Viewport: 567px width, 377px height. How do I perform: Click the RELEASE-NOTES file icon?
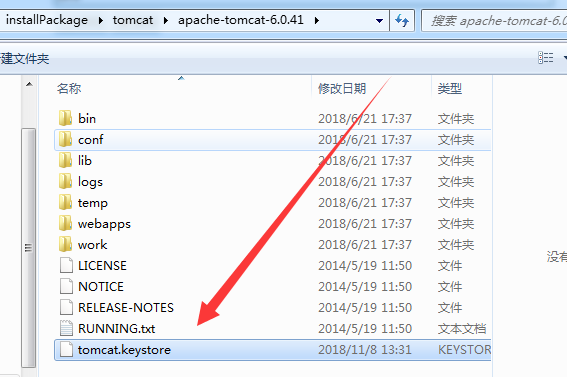(x=66, y=307)
